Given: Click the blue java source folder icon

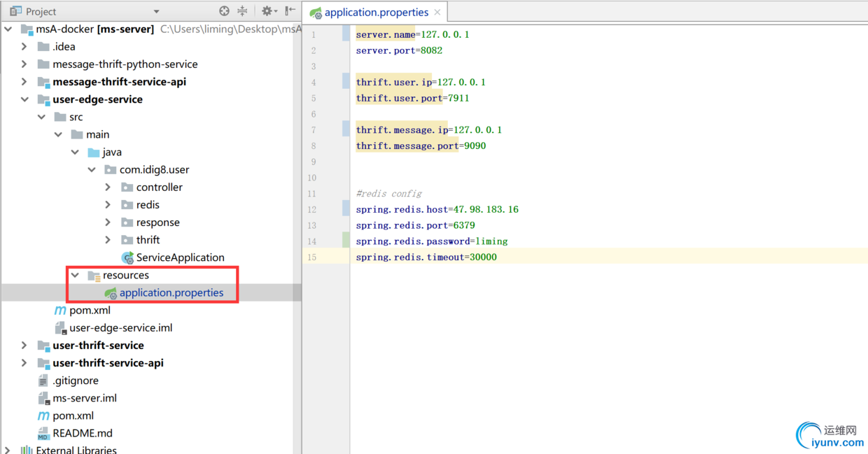Looking at the screenshot, I should click(94, 152).
